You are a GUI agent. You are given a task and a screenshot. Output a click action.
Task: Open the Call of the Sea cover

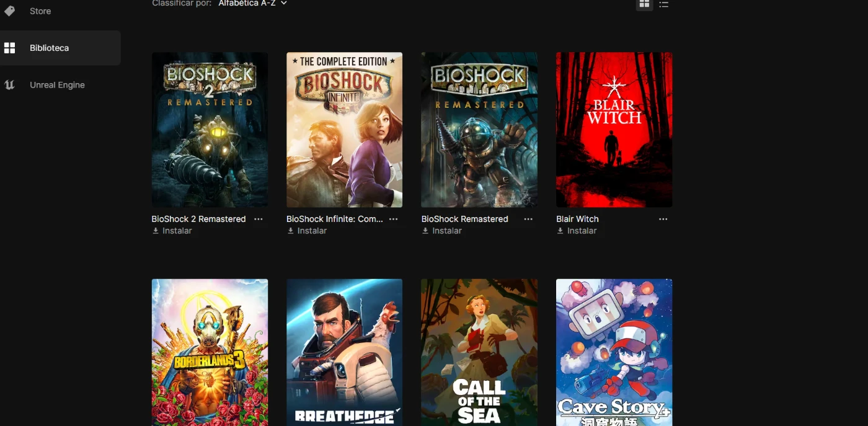click(x=479, y=352)
